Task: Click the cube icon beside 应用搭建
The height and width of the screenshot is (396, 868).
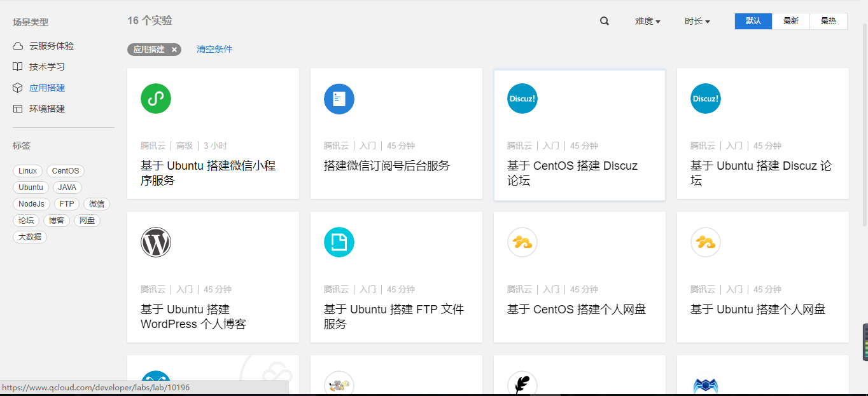Action: tap(18, 88)
